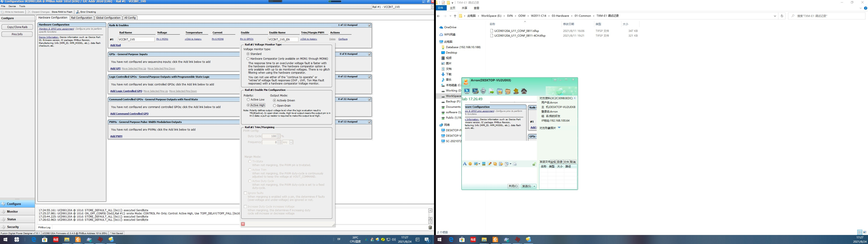Image resolution: width=868 pixels, height=244 pixels.
Task: Click microphone icon in Arron chat window
Action: pos(483,91)
